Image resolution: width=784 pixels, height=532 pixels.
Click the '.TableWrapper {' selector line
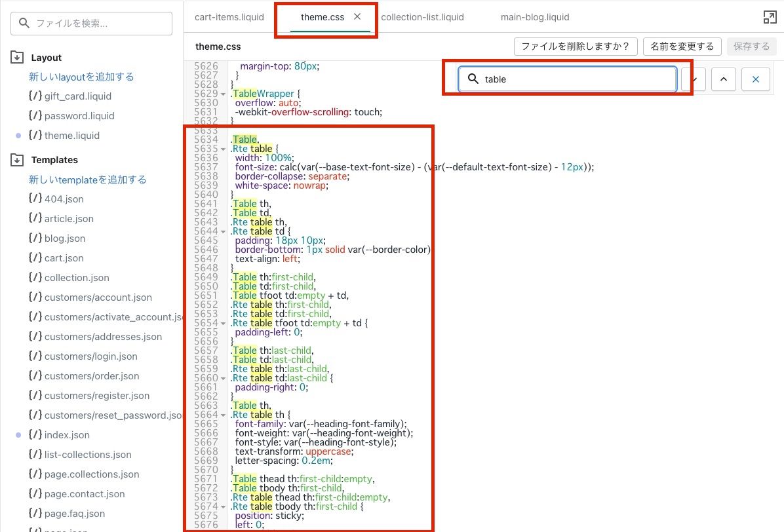[x=265, y=94]
